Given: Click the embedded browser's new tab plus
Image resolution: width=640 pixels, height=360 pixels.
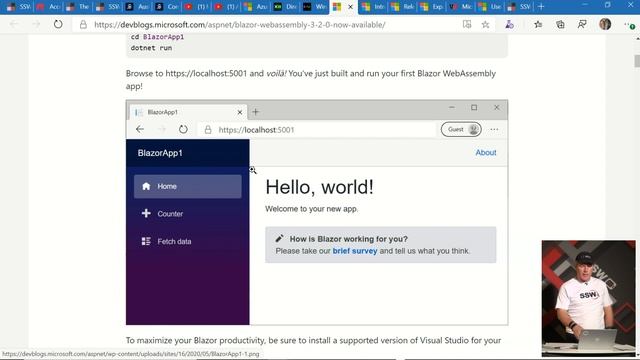Looking at the screenshot, I should coord(256,112).
